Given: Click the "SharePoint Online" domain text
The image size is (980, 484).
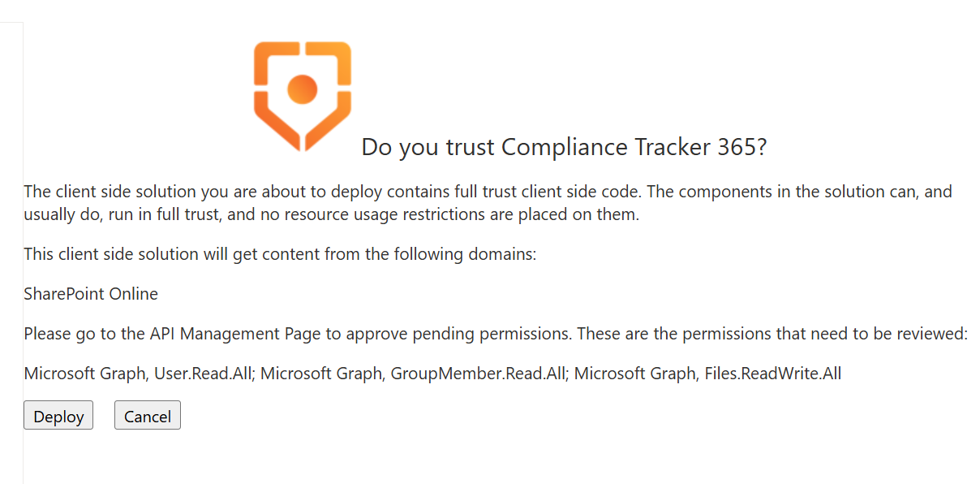Looking at the screenshot, I should click(91, 294).
